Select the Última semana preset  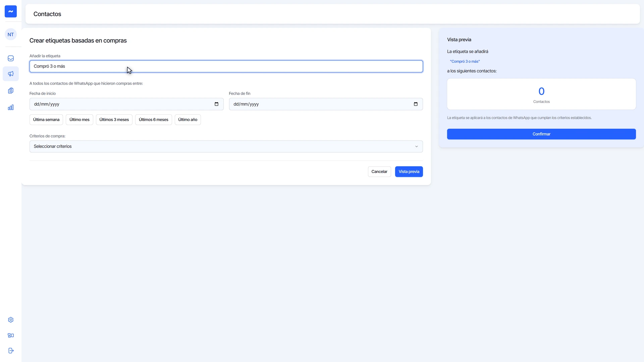[46, 120]
